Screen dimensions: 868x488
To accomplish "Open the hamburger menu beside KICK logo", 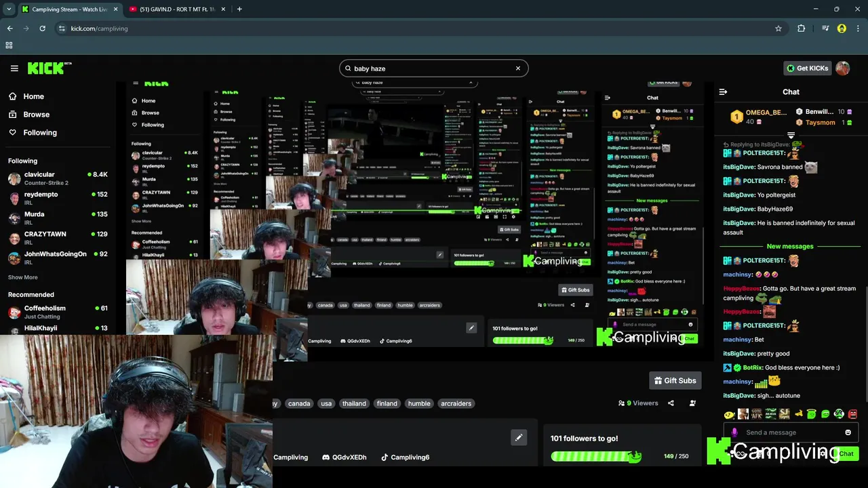I will pyautogui.click(x=14, y=68).
